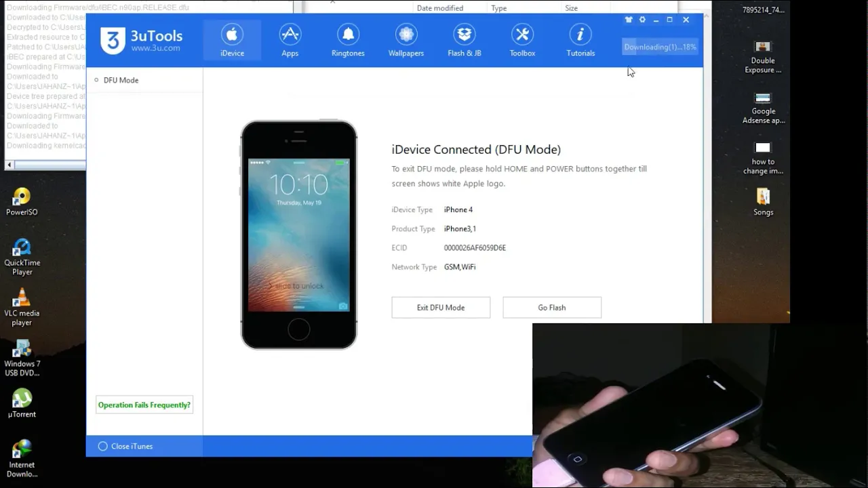Open QuickTime Player desktop icon
This screenshot has width=868, height=488.
[x=22, y=257]
